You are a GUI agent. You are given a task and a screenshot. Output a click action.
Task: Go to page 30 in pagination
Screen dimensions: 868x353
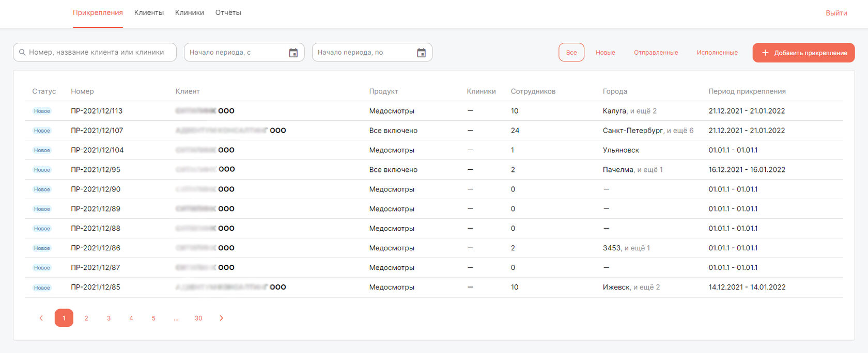point(198,318)
